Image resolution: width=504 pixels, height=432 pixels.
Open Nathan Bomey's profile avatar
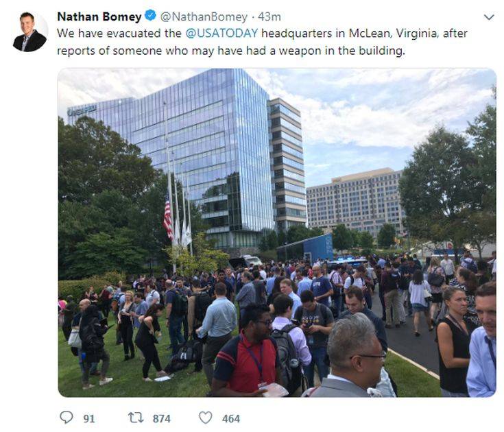click(30, 32)
